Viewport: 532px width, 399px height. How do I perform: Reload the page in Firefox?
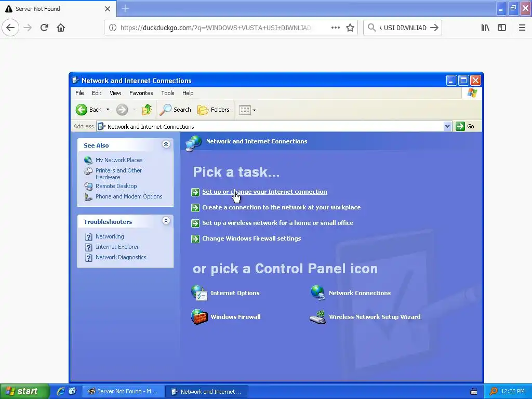point(44,28)
